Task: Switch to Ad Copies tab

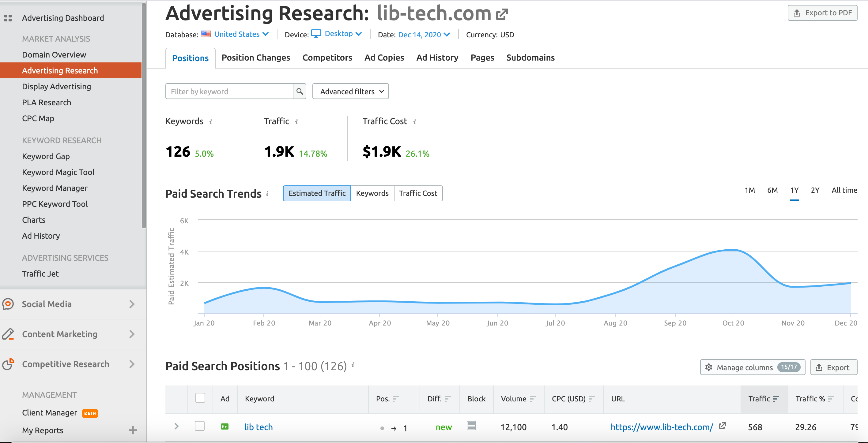Action: pyautogui.click(x=384, y=58)
